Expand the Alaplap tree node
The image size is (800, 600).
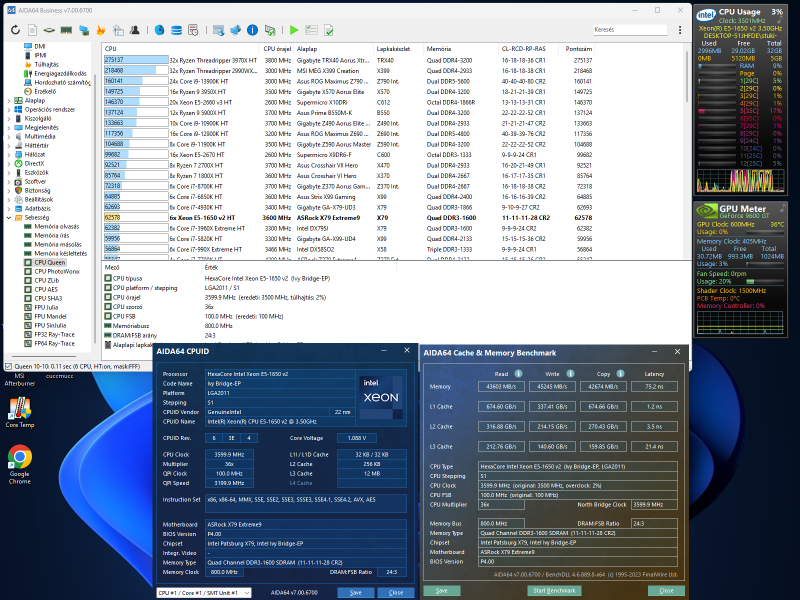[x=9, y=101]
